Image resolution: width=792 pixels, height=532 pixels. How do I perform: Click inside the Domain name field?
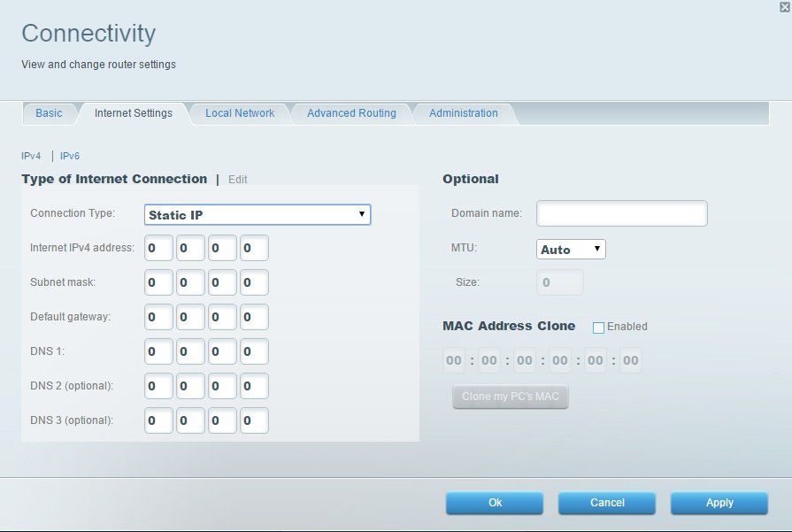pyautogui.click(x=621, y=213)
